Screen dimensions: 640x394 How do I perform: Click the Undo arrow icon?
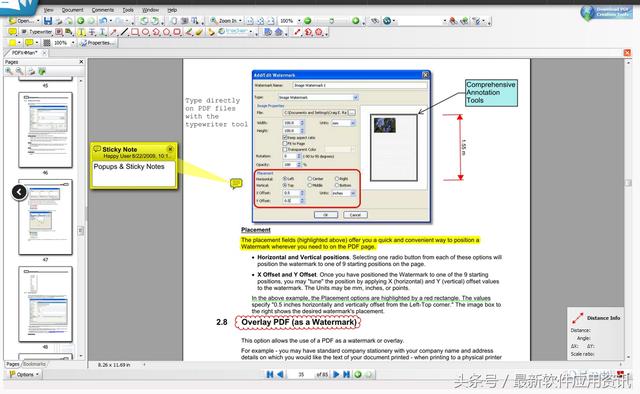point(103,21)
